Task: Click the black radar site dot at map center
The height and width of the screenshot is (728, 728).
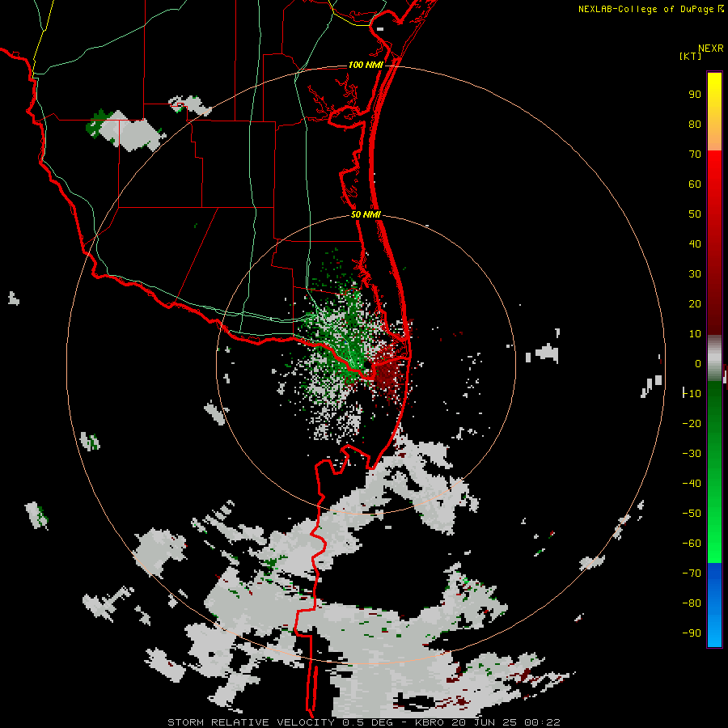Action: [x=367, y=366]
